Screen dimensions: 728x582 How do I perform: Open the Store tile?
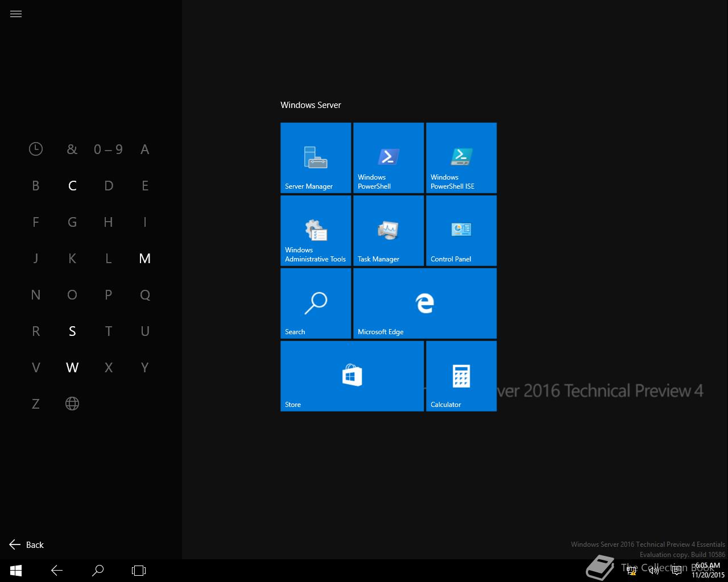(x=352, y=376)
